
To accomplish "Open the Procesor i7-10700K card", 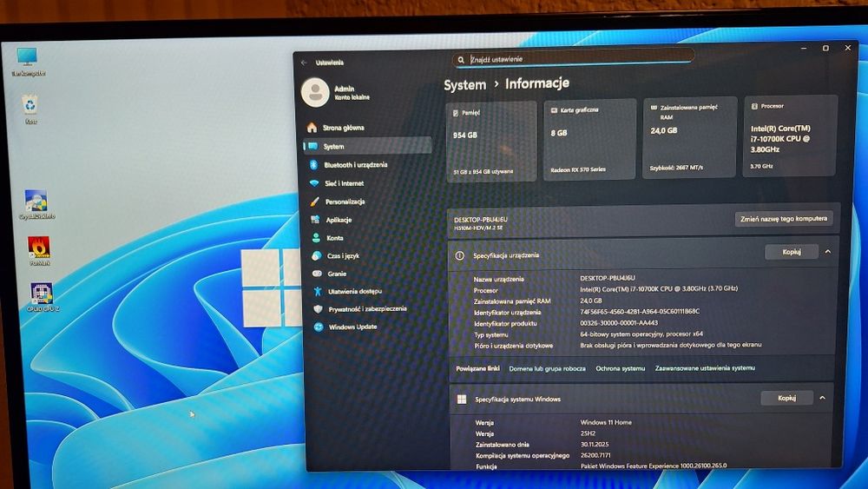I will pos(790,135).
